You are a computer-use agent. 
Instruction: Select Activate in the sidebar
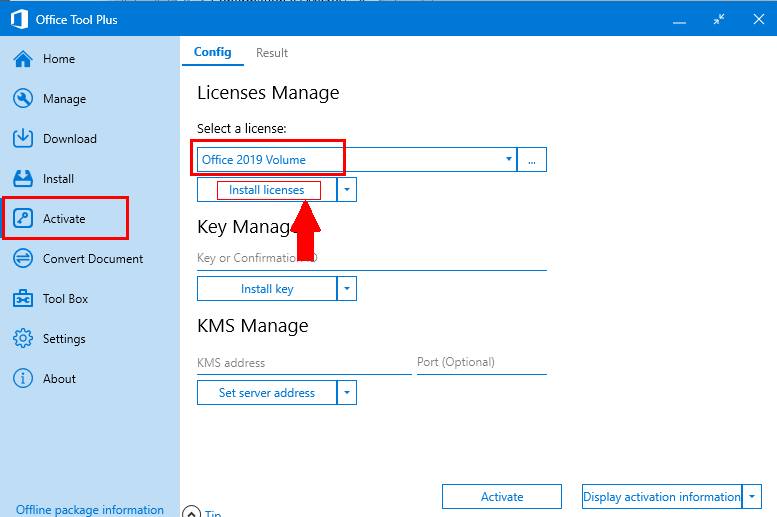click(x=64, y=219)
